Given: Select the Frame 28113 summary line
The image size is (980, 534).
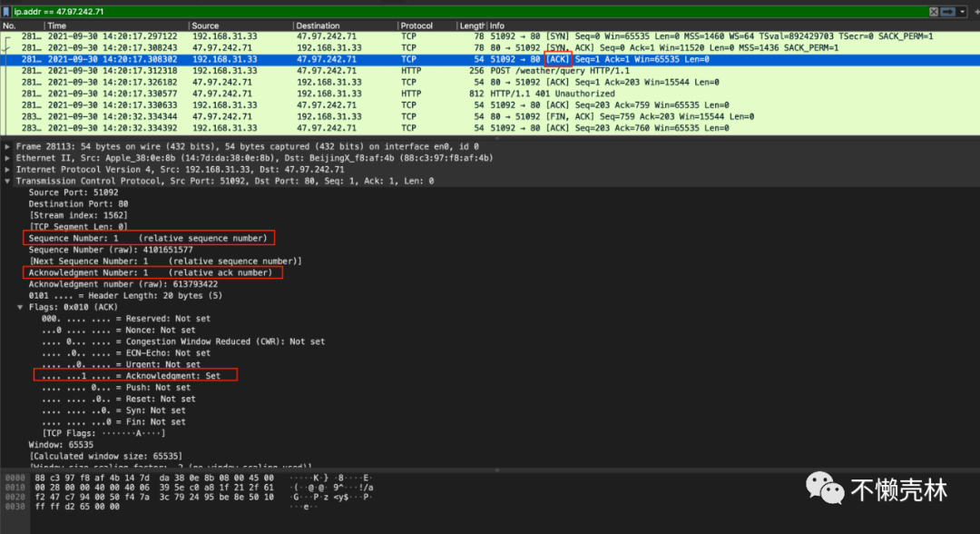Looking at the screenshot, I should 248,146.
